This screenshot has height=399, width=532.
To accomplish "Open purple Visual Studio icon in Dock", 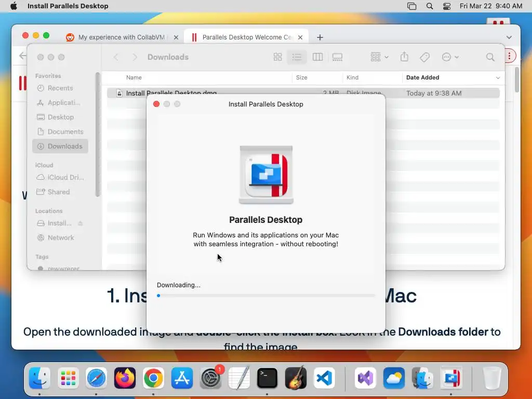I will click(x=365, y=378).
